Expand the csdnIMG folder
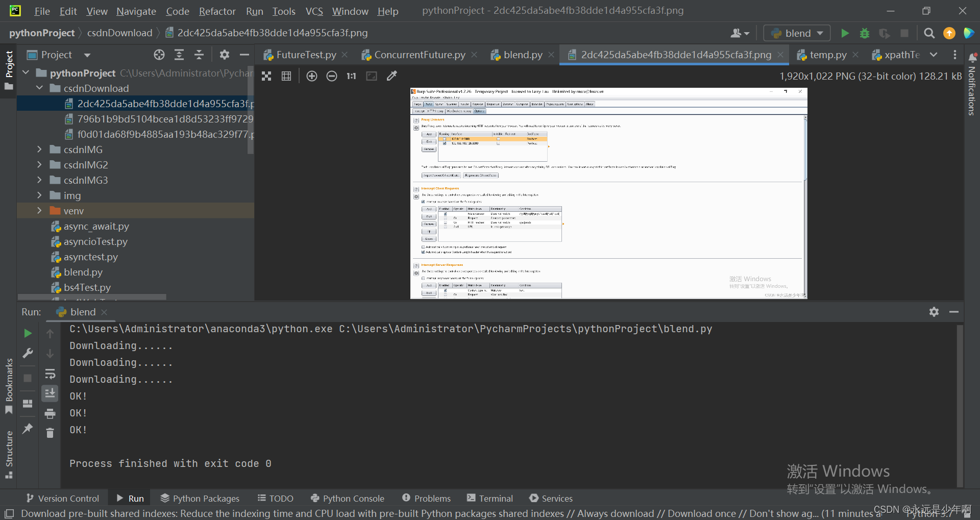 tap(39, 150)
